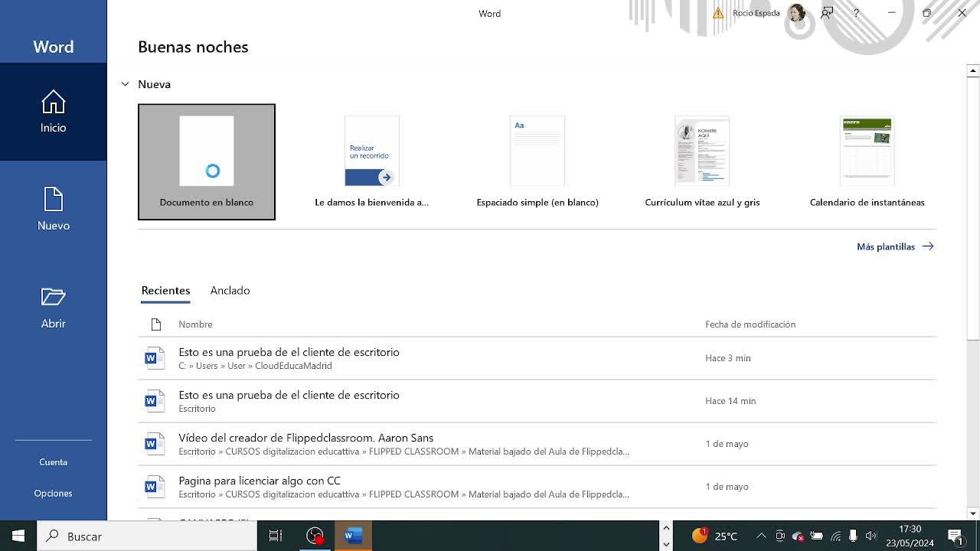Click the Word icon in the taskbar
Screen dimensions: 980x551
click(353, 536)
